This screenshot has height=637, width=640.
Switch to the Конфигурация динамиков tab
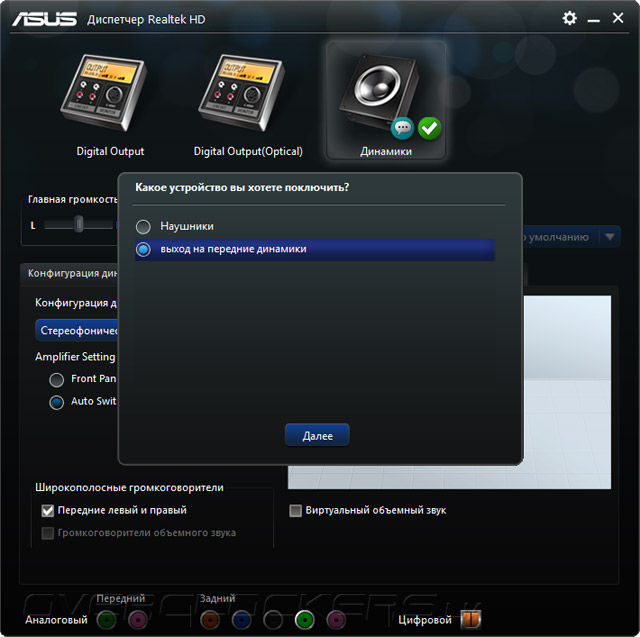pyautogui.click(x=69, y=273)
